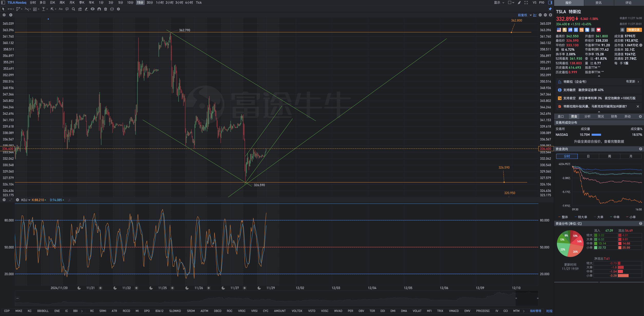Click the candlestick pattern tool icon
Viewport: 644px width, 316px height.
point(80,9)
